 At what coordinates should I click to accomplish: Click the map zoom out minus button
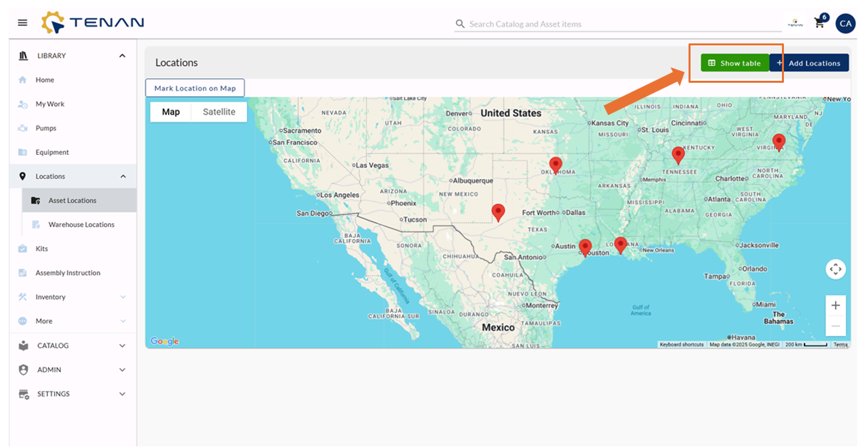[835, 326]
